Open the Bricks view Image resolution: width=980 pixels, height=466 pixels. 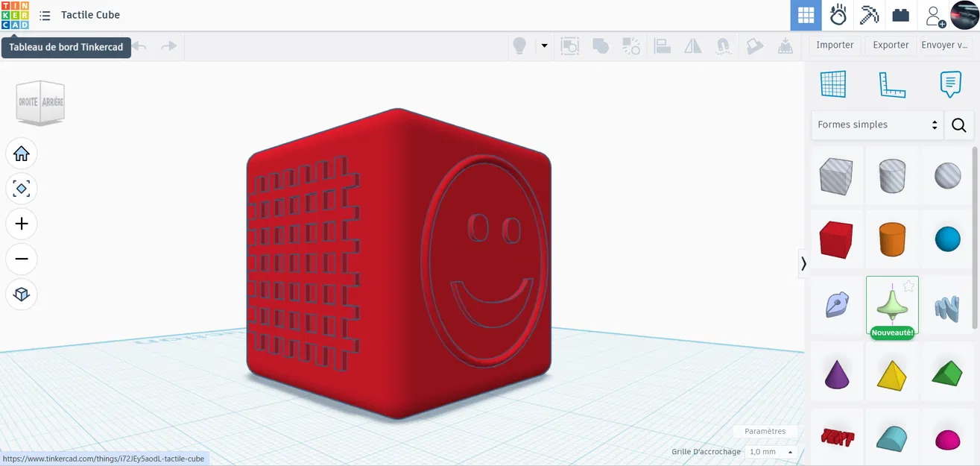901,15
